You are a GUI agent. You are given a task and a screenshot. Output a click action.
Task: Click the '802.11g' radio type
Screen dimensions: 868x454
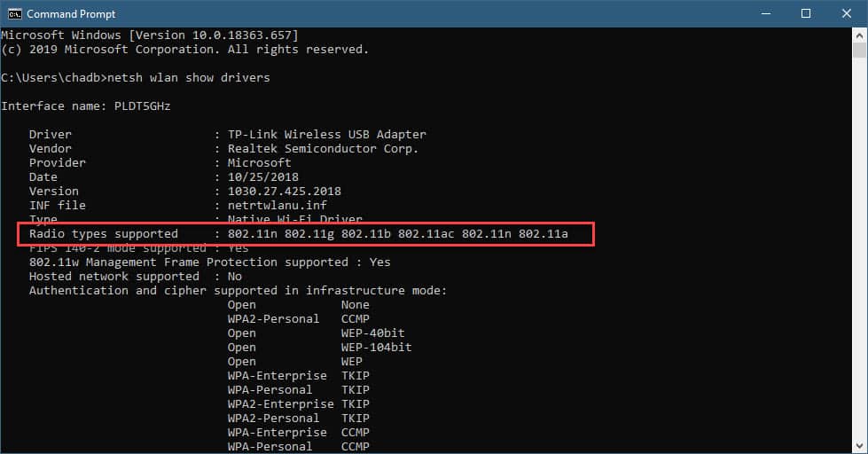click(x=309, y=233)
